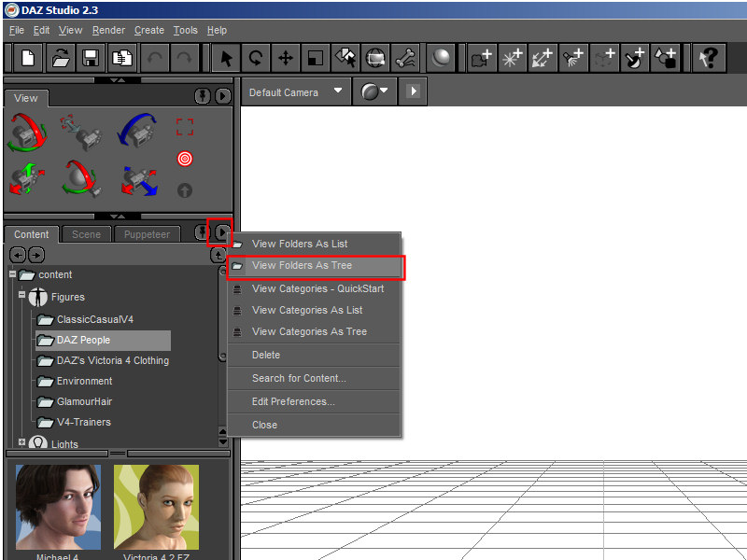The width and height of the screenshot is (747, 560).
Task: Select the arrow Selection tool
Action: coord(226,58)
